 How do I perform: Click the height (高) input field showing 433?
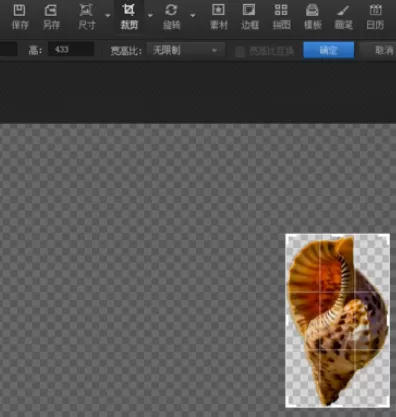click(71, 50)
